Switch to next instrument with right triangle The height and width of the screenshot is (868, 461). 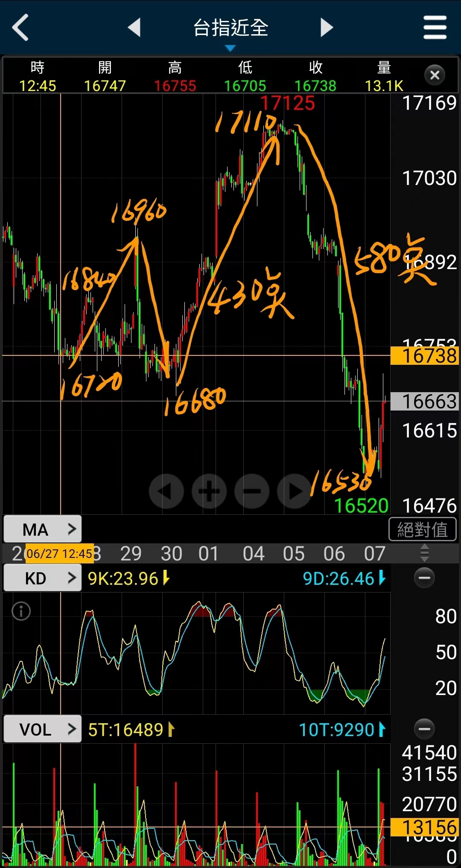327,27
